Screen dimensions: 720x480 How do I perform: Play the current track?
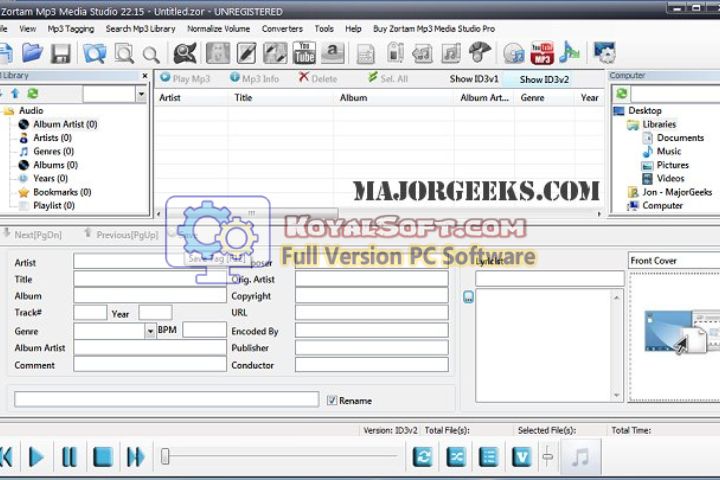[x=36, y=457]
